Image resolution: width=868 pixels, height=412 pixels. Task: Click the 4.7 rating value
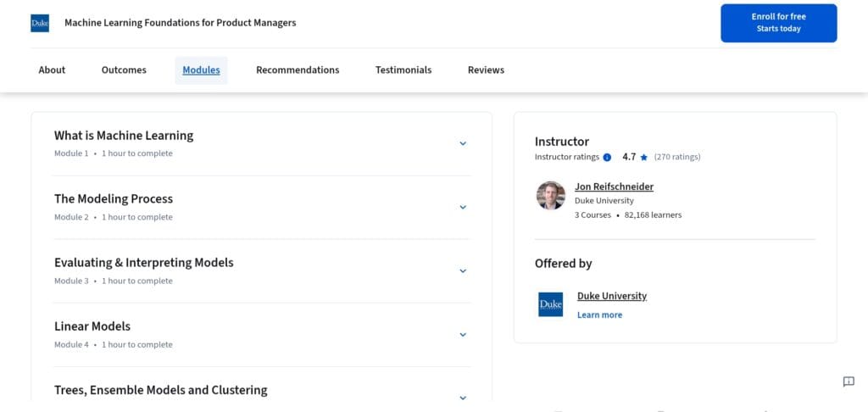[x=629, y=157]
